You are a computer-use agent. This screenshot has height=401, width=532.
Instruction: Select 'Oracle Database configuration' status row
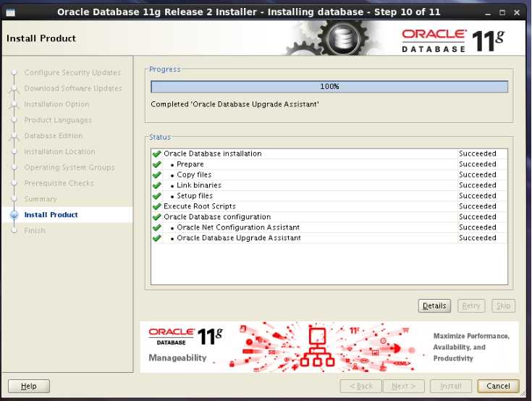tap(329, 216)
